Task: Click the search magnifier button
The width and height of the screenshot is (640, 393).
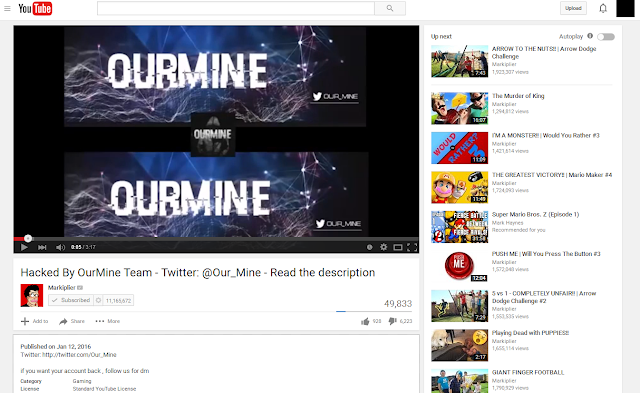Action: (x=390, y=8)
